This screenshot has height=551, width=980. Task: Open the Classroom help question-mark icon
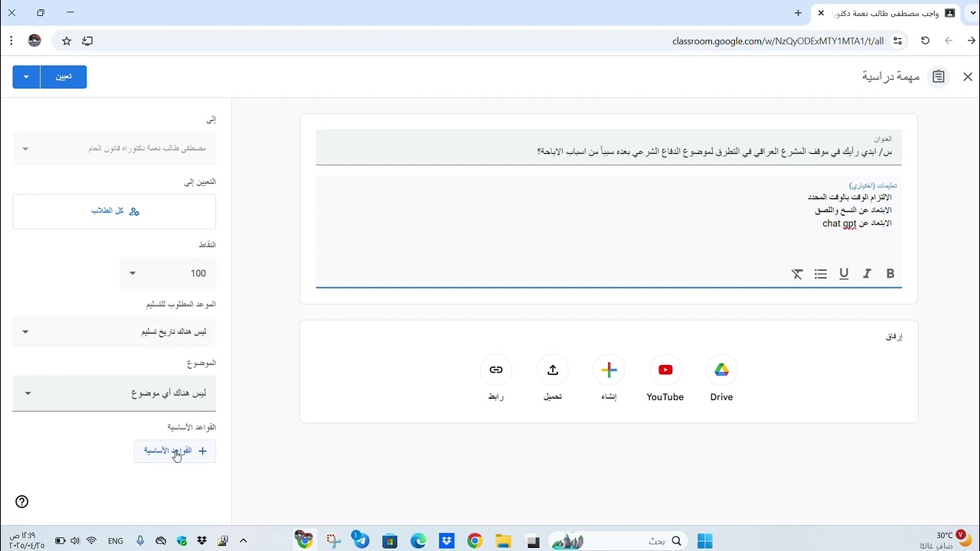coord(21,502)
